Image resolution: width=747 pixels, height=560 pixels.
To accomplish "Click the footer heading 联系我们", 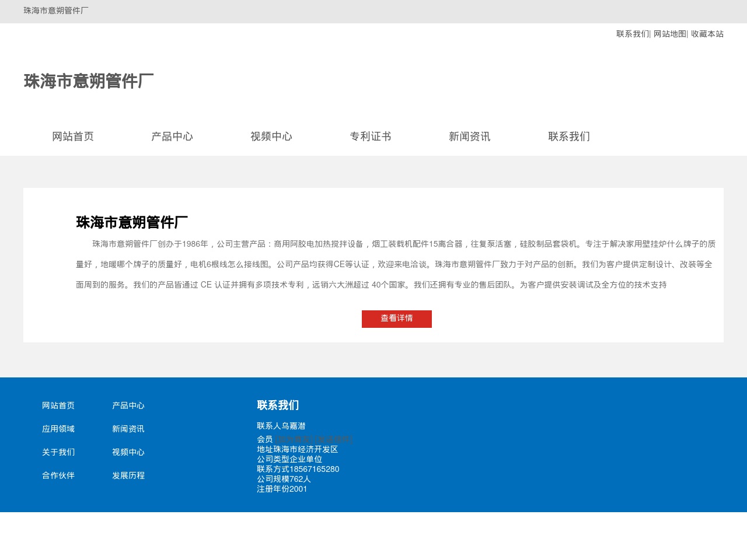I will click(278, 405).
